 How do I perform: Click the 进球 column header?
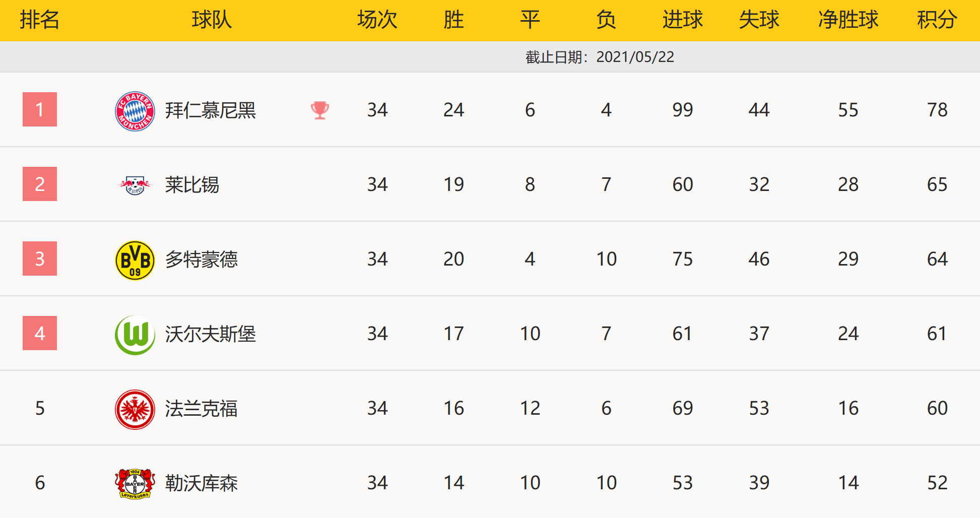click(682, 20)
